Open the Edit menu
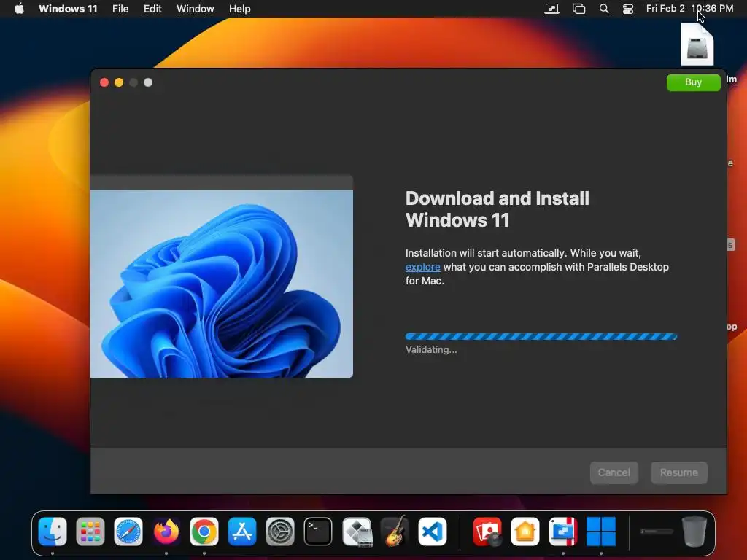 (x=152, y=9)
